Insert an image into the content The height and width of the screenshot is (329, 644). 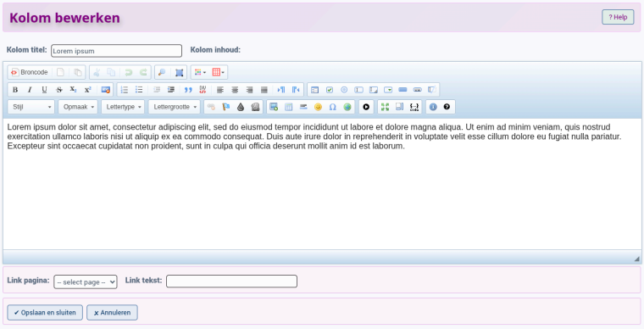tap(274, 107)
